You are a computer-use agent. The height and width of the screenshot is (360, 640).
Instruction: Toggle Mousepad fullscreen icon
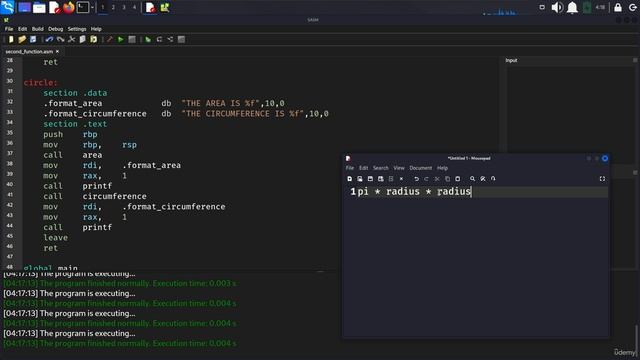coord(602,179)
